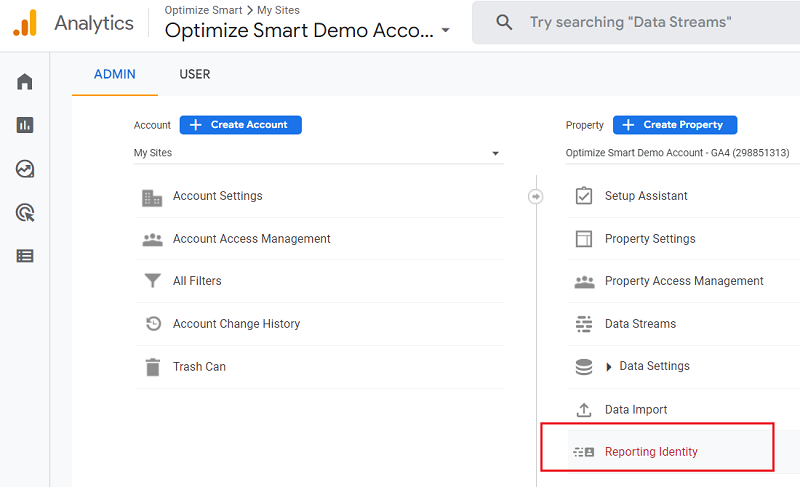Click the Property Access Management people icon
The height and width of the screenshot is (487, 800).
pyautogui.click(x=585, y=282)
